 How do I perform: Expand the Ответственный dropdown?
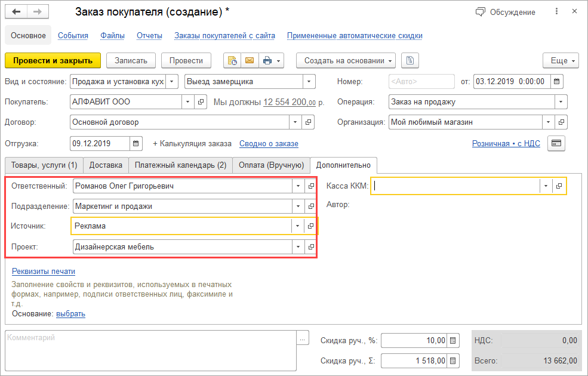click(298, 186)
